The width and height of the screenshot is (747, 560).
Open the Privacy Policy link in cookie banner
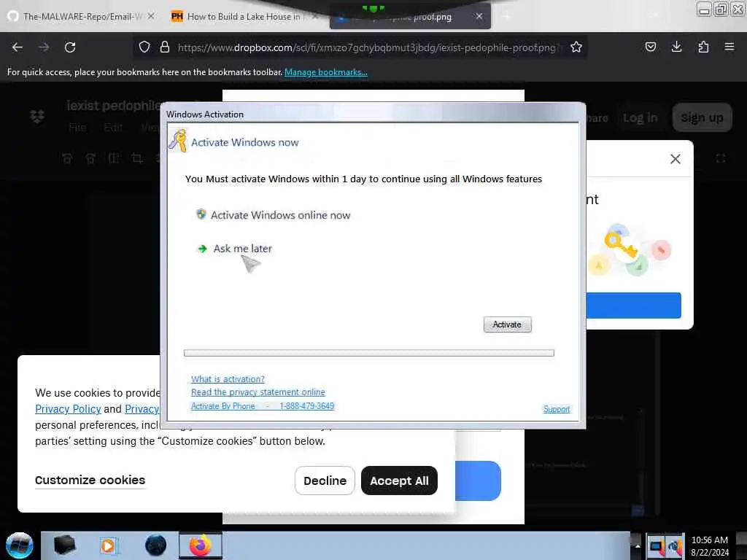[68, 408]
